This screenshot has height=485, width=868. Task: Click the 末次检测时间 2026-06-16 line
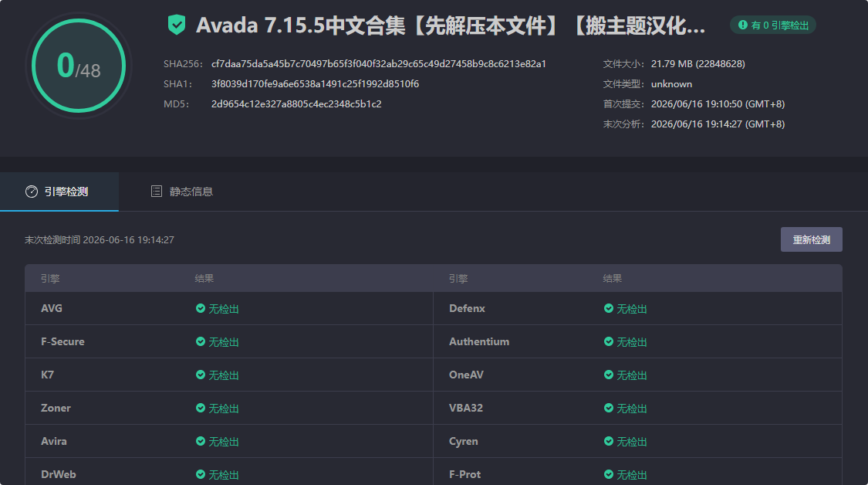pos(100,239)
